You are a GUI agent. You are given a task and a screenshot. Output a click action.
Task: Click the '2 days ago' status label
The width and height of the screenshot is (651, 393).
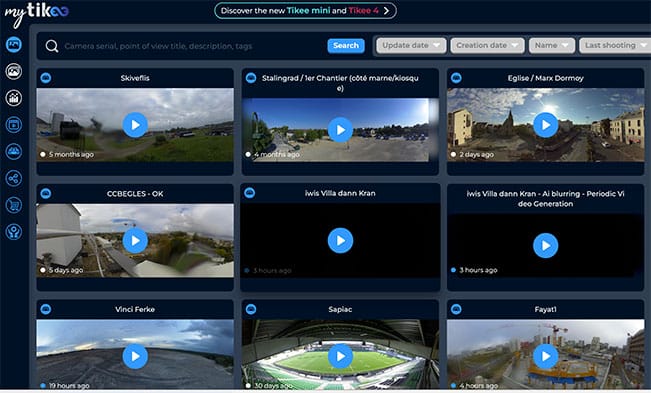[477, 154]
